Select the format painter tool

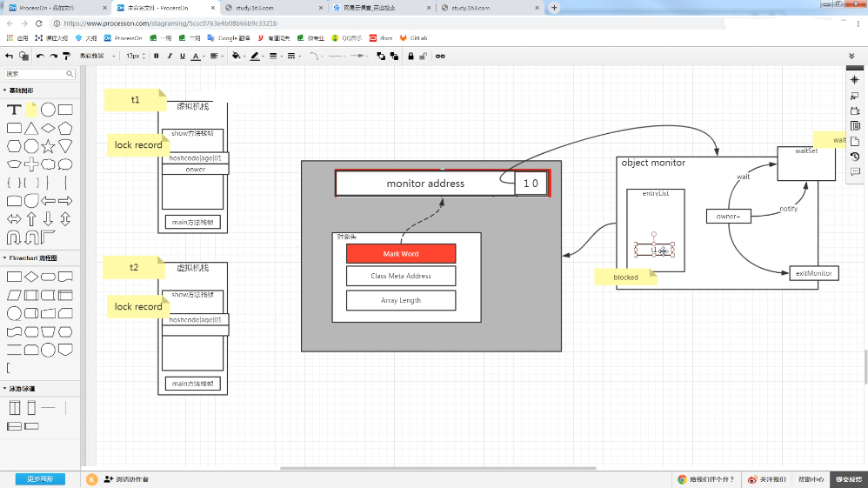pos(66,56)
